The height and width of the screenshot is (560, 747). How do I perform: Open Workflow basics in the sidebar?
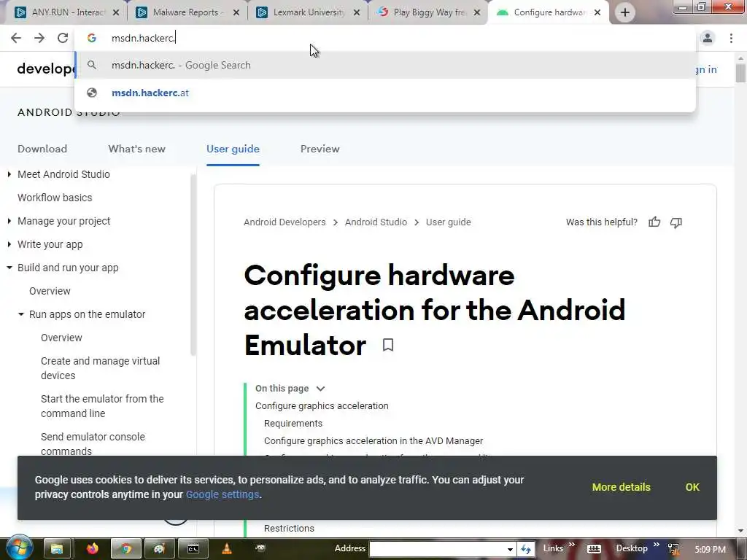coord(55,198)
